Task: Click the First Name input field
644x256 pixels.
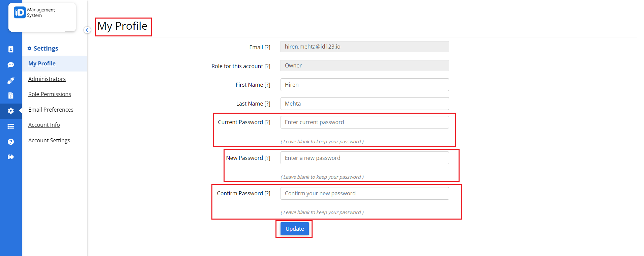Action: pyautogui.click(x=364, y=85)
